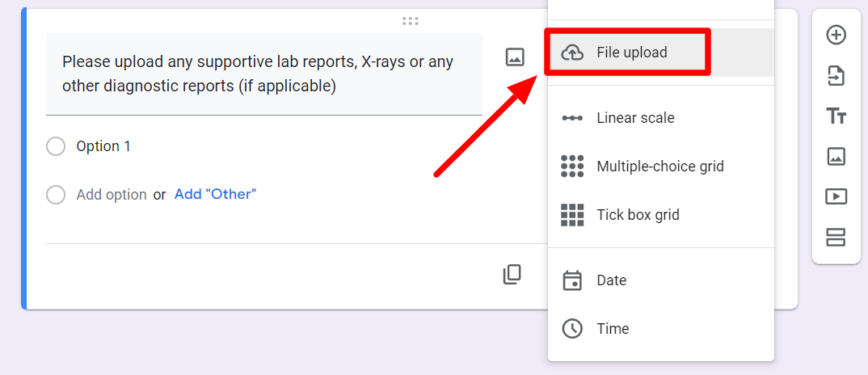The height and width of the screenshot is (375, 868).
Task: Click the Add video sidebar icon
Action: [x=836, y=196]
